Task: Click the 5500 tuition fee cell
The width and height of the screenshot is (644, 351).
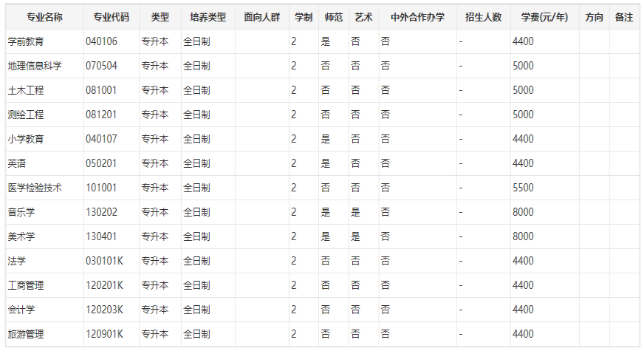Action: 523,188
